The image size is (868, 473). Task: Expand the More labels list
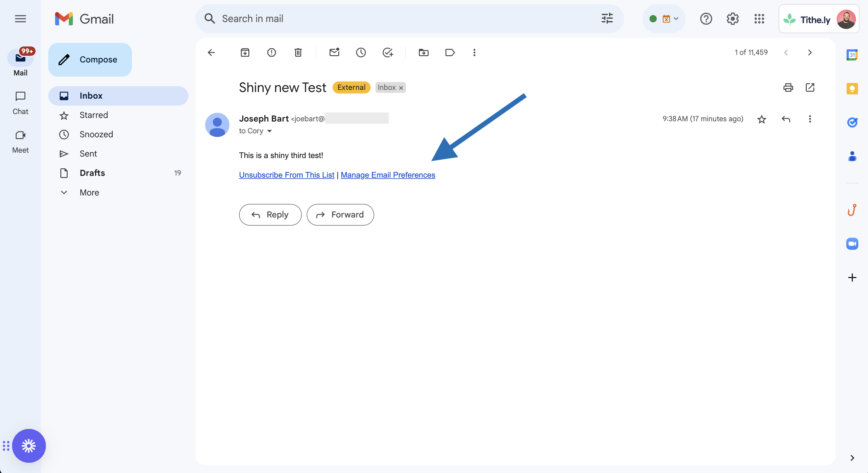(x=89, y=192)
